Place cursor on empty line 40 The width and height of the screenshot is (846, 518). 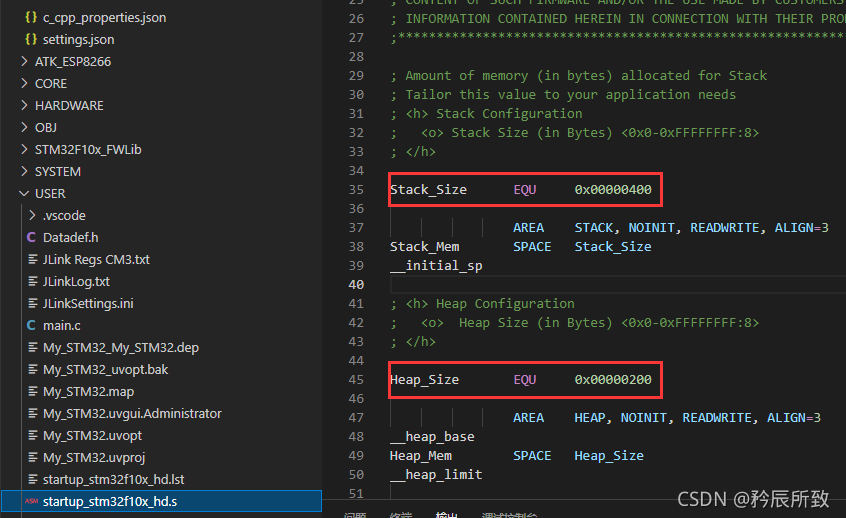[618, 284]
